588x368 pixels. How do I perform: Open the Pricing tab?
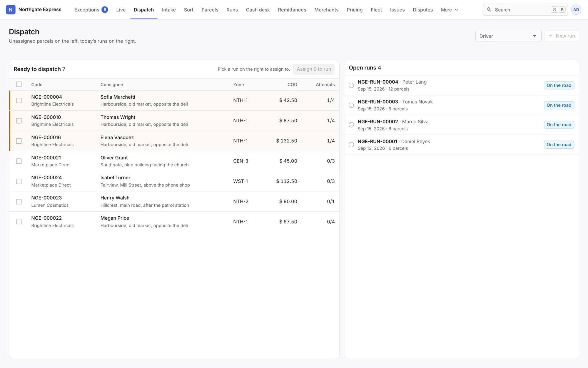click(355, 10)
